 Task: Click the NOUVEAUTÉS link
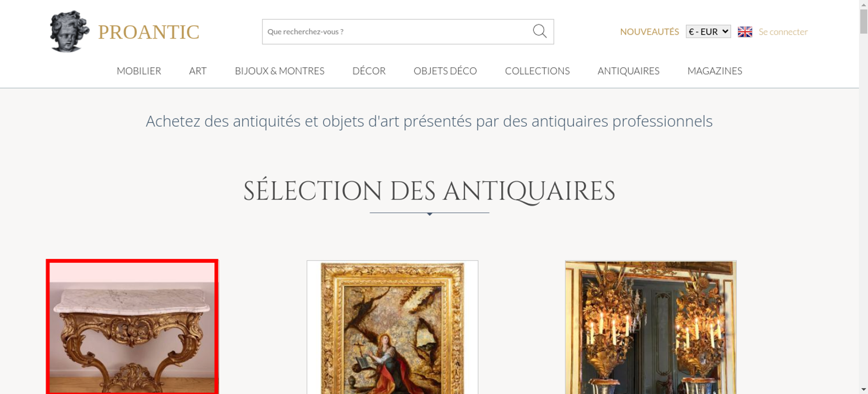click(649, 32)
